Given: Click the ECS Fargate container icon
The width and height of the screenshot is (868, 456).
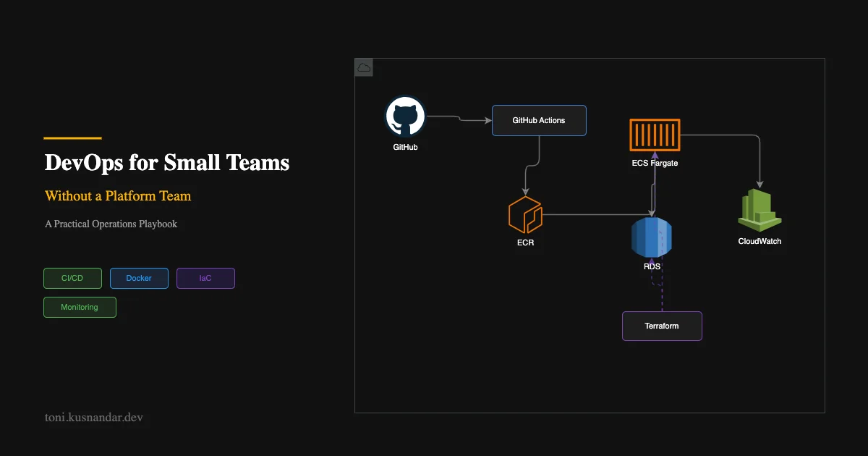Looking at the screenshot, I should click(x=655, y=135).
